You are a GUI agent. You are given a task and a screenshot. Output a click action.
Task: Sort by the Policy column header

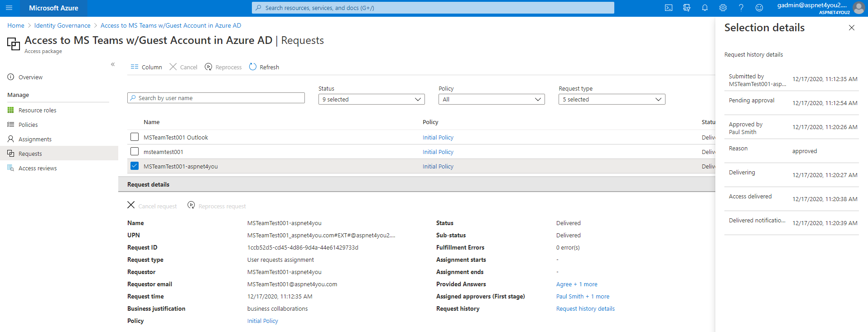[430, 122]
